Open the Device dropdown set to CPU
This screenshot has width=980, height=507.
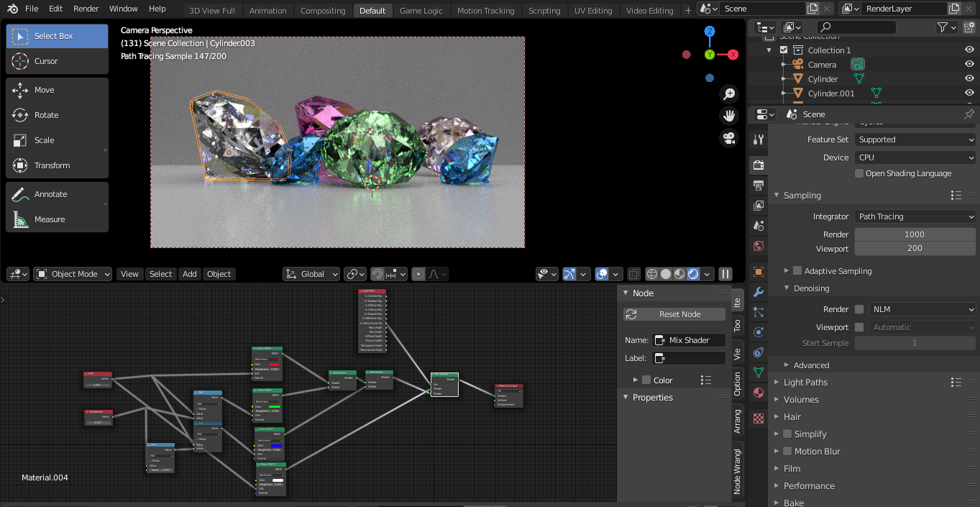coord(915,157)
